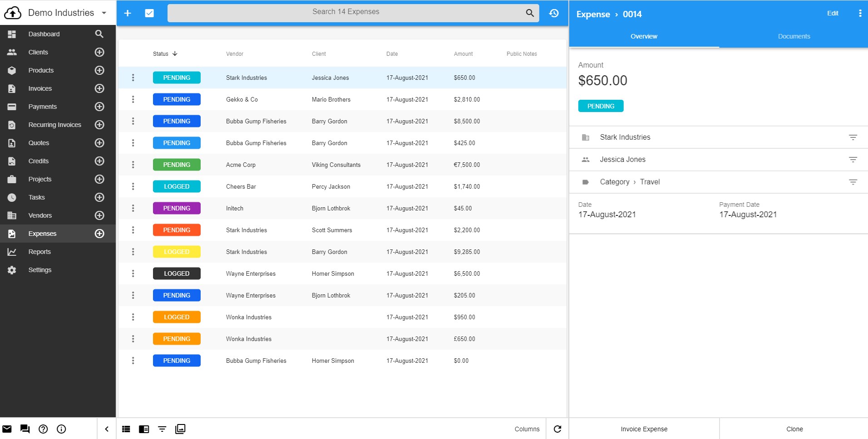Screen dimensions: 868x439
Task: Click the about info icon
Action: [x=61, y=429]
